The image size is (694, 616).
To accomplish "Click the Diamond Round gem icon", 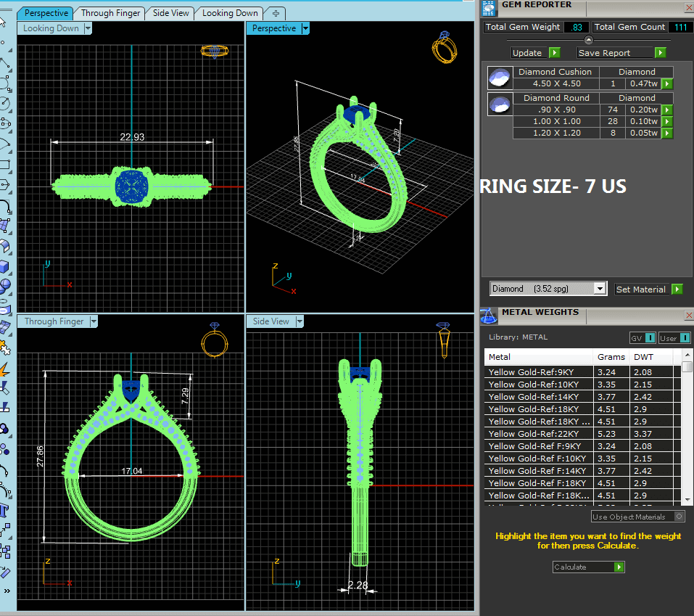I will (497, 104).
